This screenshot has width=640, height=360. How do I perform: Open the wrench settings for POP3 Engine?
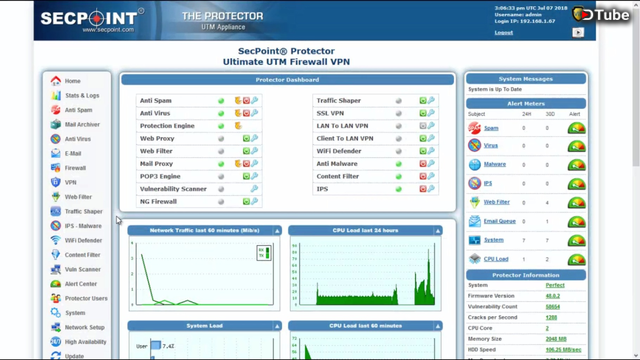coord(255,176)
